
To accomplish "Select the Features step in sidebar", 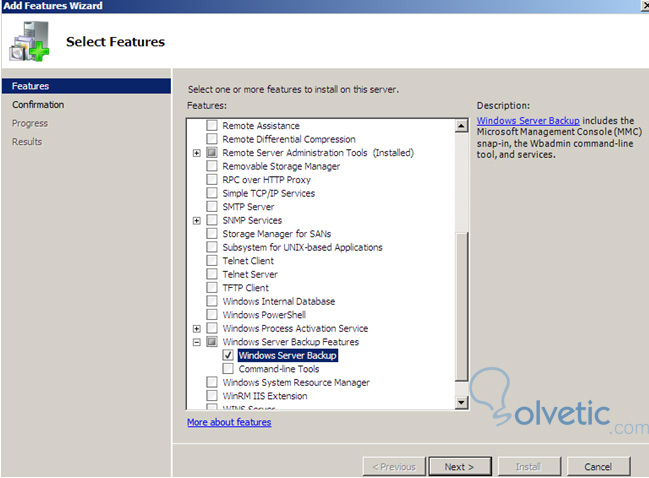I will [87, 86].
